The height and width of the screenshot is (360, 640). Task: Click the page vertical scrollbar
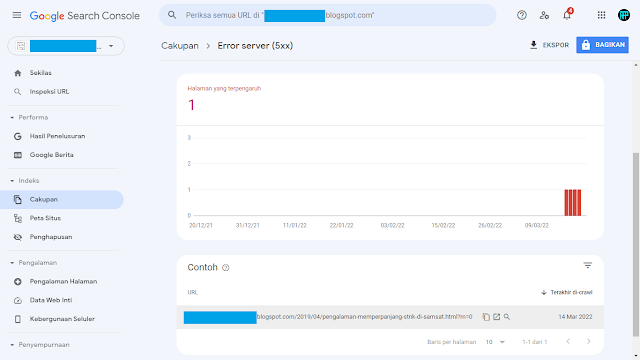click(636, 245)
